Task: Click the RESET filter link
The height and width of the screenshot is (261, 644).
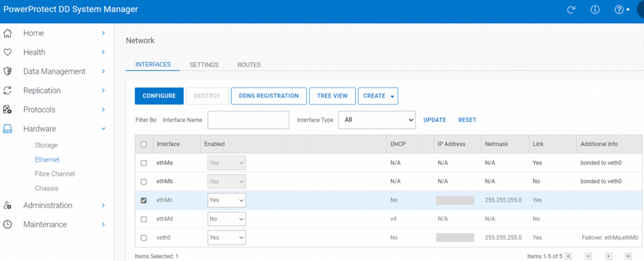Action: pos(467,120)
